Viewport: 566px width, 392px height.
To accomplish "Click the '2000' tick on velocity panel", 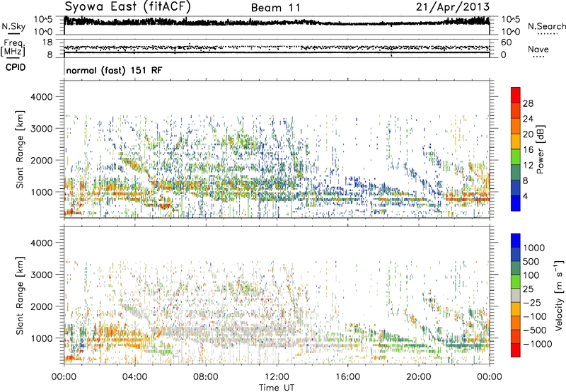I will (42, 306).
